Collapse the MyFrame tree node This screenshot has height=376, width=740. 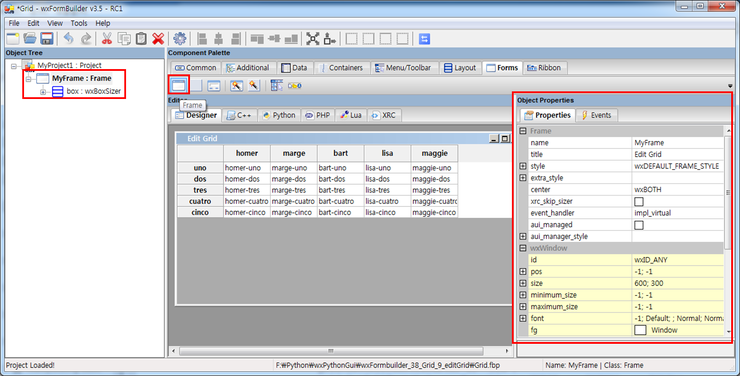[x=28, y=79]
